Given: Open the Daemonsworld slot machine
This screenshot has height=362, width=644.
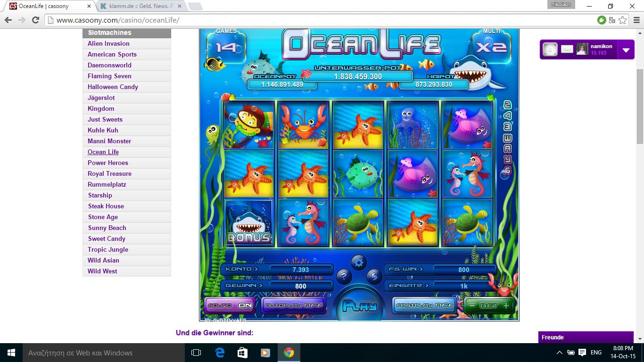Looking at the screenshot, I should pos(127,65).
